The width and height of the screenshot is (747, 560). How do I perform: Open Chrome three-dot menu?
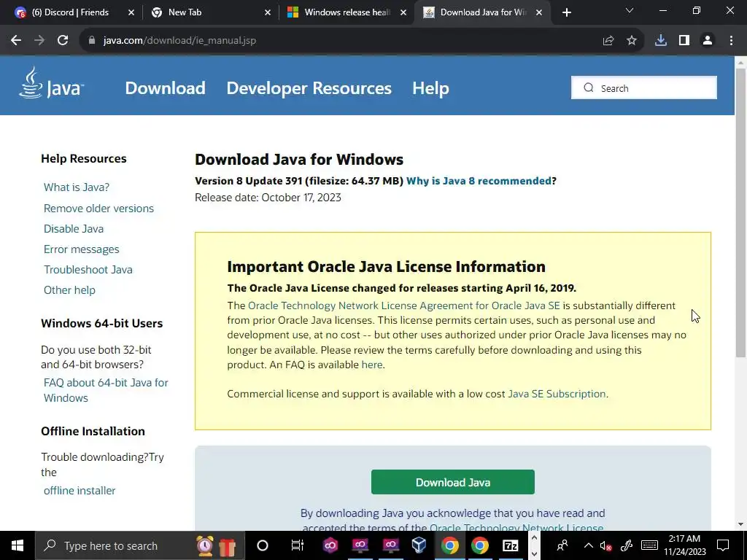tap(731, 41)
